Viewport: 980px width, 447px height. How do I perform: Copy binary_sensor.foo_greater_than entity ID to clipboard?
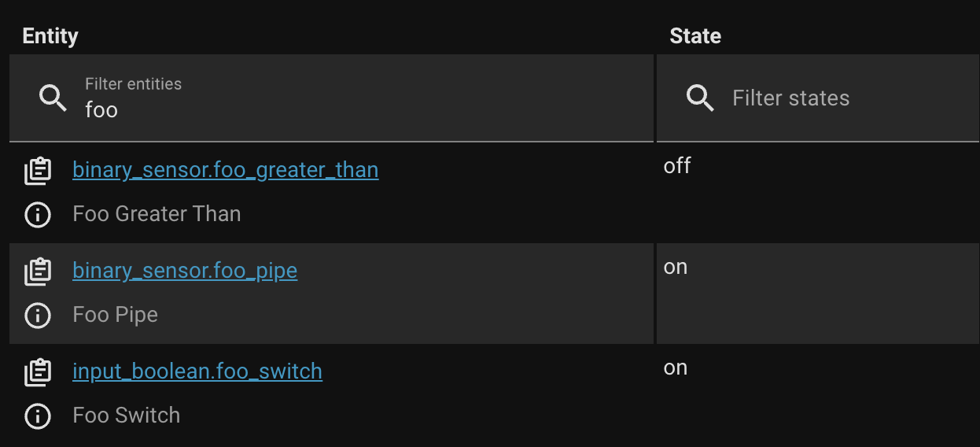click(x=38, y=171)
